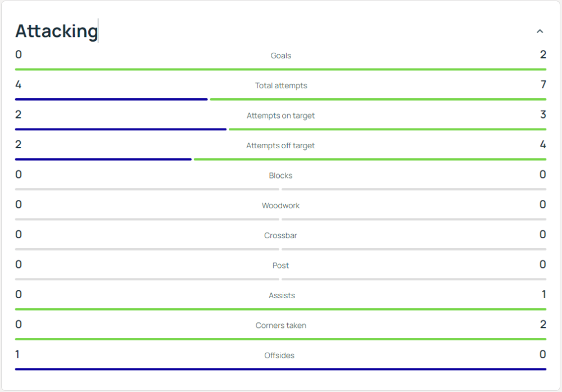Click the blue Total attempts bar segment
Image resolution: width=562 pixels, height=392 pixels.
click(111, 99)
